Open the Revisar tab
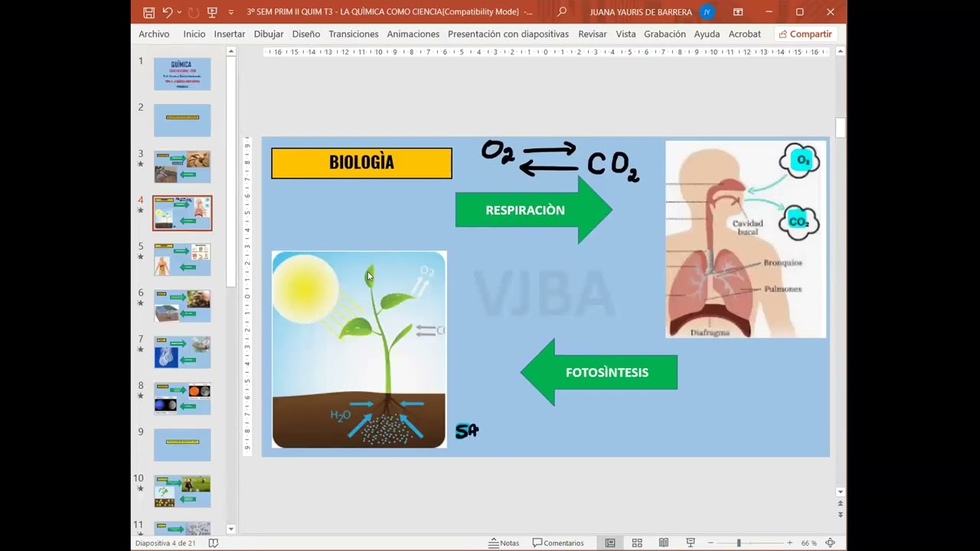Image resolution: width=980 pixels, height=551 pixels. pyautogui.click(x=593, y=34)
